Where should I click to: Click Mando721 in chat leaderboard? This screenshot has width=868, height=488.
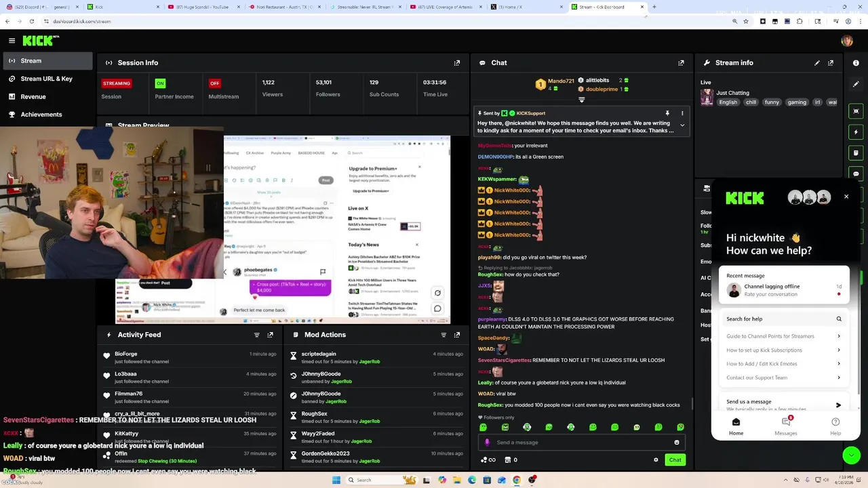coord(561,81)
